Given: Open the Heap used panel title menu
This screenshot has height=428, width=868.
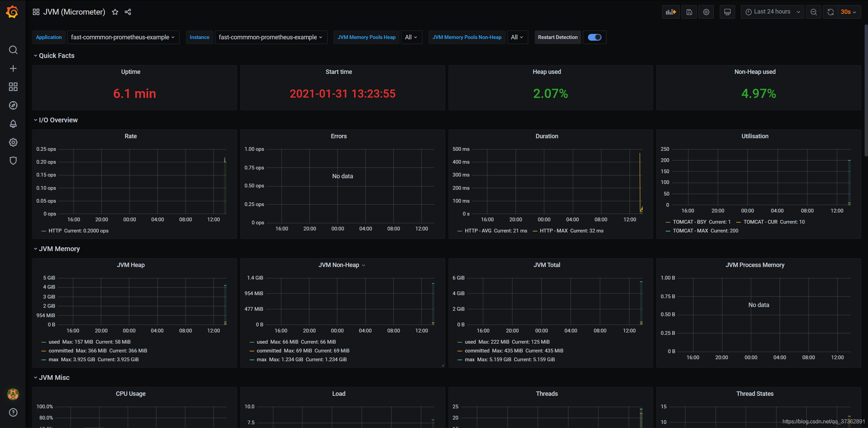Looking at the screenshot, I should click(547, 72).
